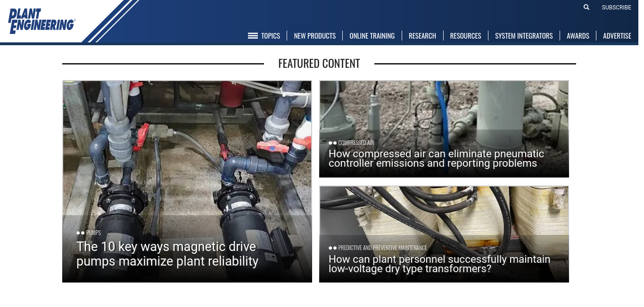The image size is (644, 307).
Task: Click dots icon beside Predictive and Preventive Maintenance
Action: tap(333, 248)
